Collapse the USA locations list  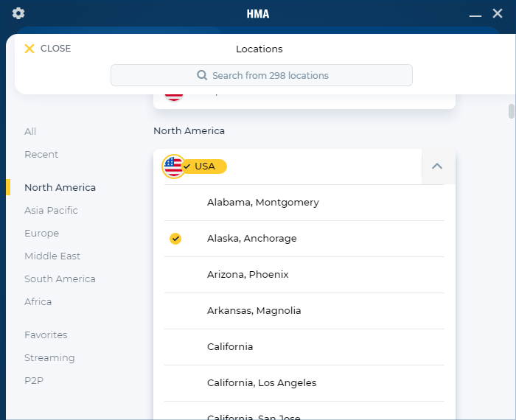coord(437,167)
